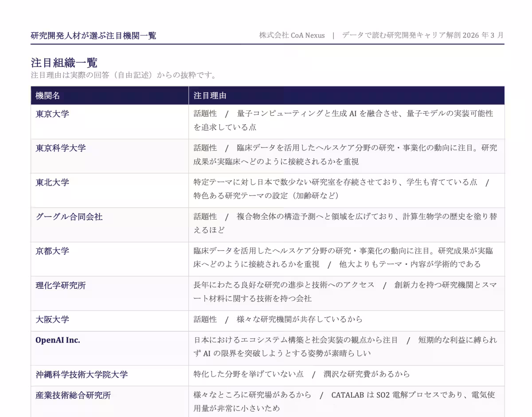Select the 理化学研究所 institution name
The height and width of the screenshot is (417, 532).
(x=61, y=286)
